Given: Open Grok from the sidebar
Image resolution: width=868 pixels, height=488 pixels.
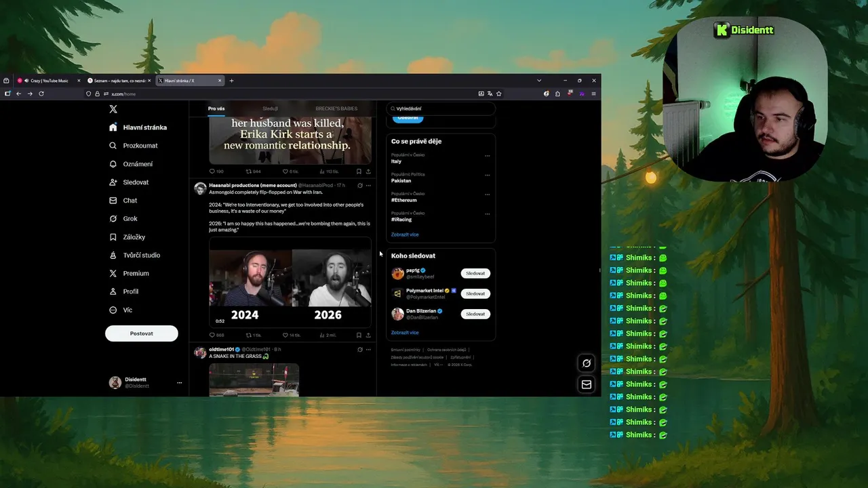Looking at the screenshot, I should point(123,219).
